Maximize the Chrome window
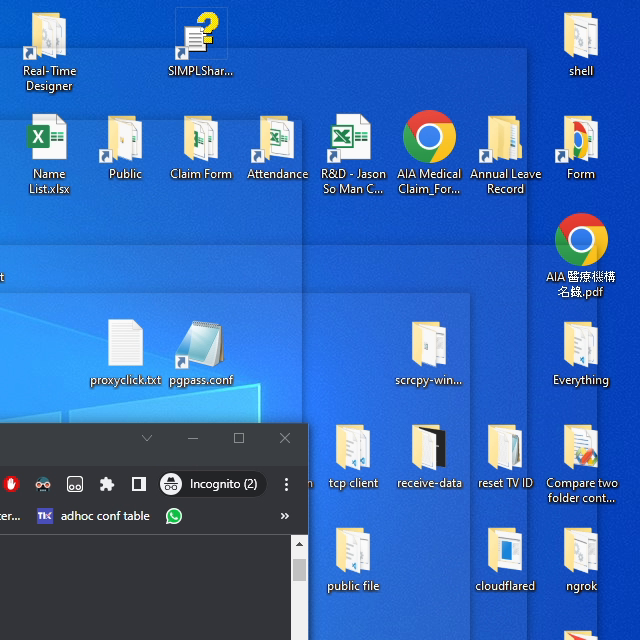 coord(239,438)
